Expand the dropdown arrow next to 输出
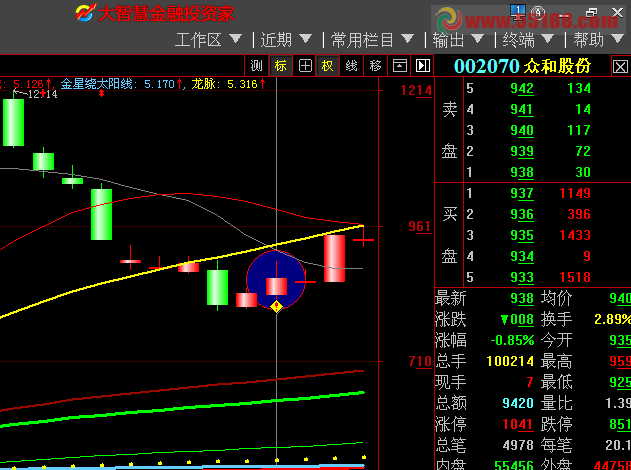This screenshot has width=631, height=470. (477, 39)
